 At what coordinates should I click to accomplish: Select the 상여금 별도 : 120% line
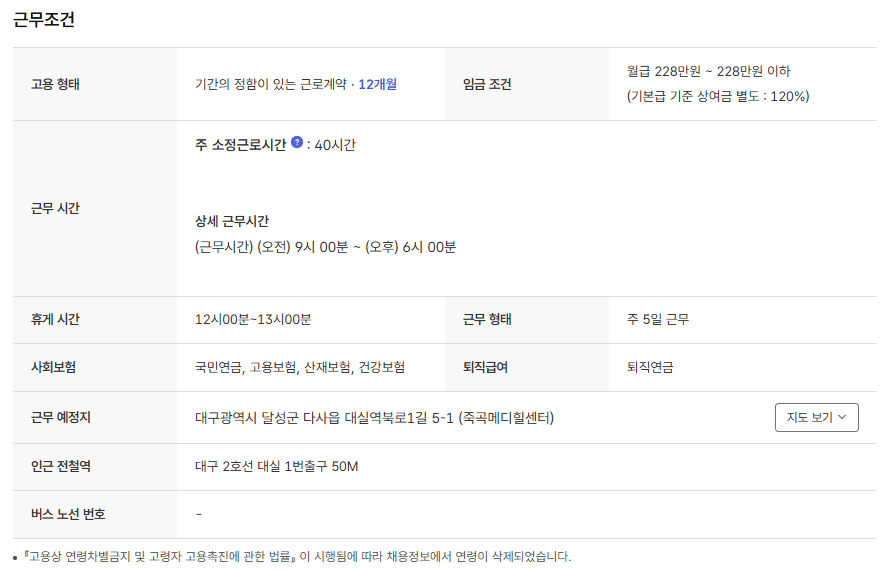[718, 96]
